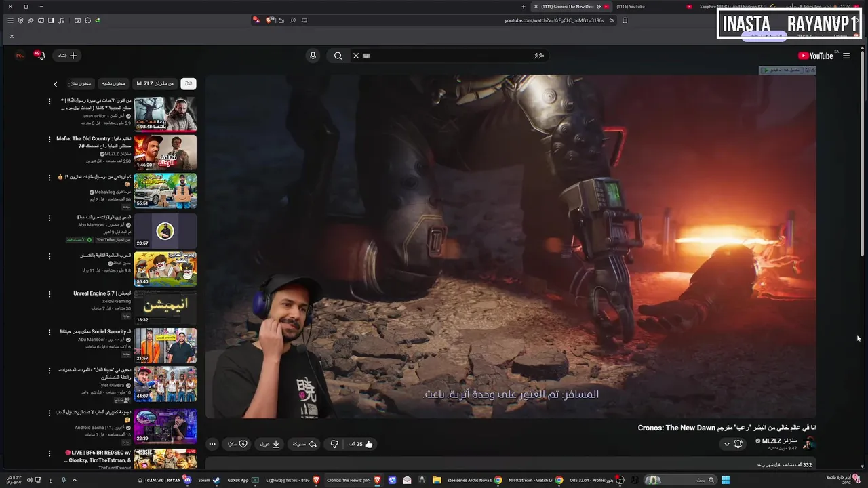
Task: Open options for Unreal Engine 5.7 video
Action: 49,294
